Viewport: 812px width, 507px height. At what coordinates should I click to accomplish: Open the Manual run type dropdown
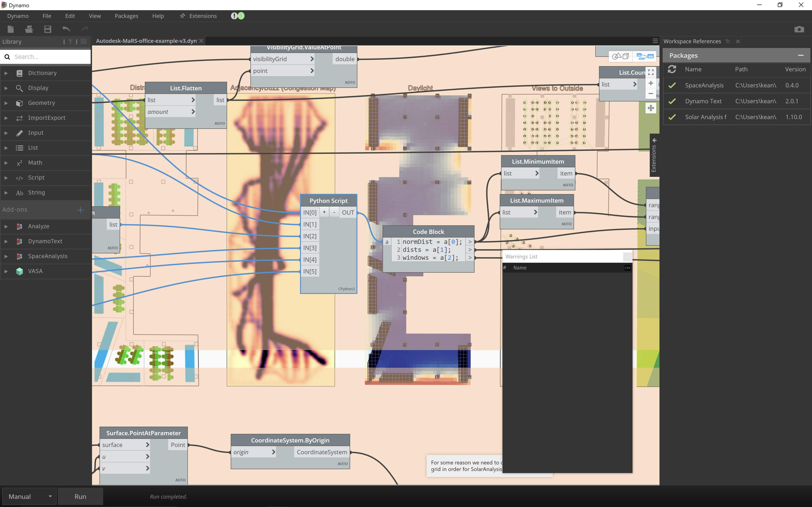[x=29, y=496]
